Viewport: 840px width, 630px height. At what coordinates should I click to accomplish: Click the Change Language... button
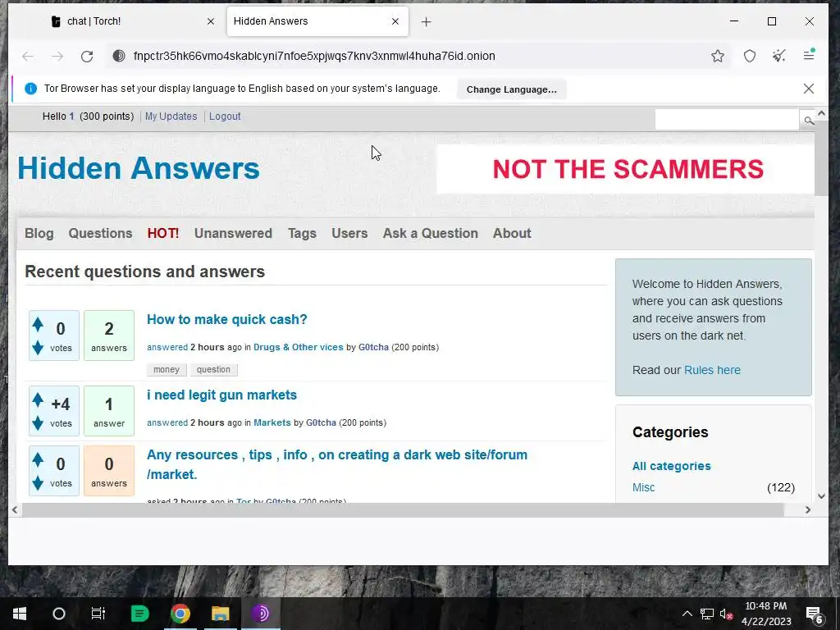pos(512,89)
